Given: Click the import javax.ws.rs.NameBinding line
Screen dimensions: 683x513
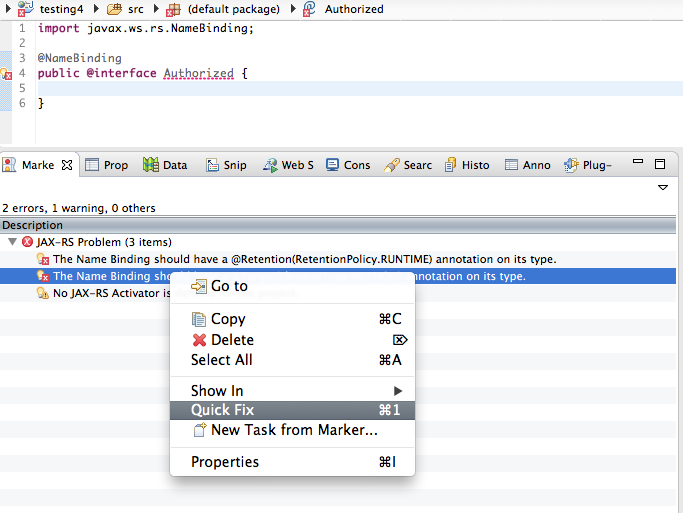Looking at the screenshot, I should [x=145, y=28].
